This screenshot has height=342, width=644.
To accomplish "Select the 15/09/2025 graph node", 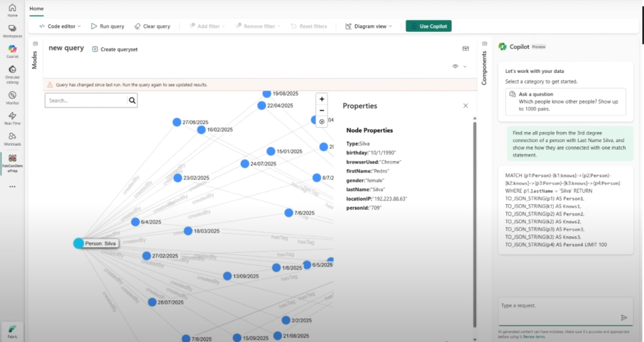I will (x=237, y=338).
